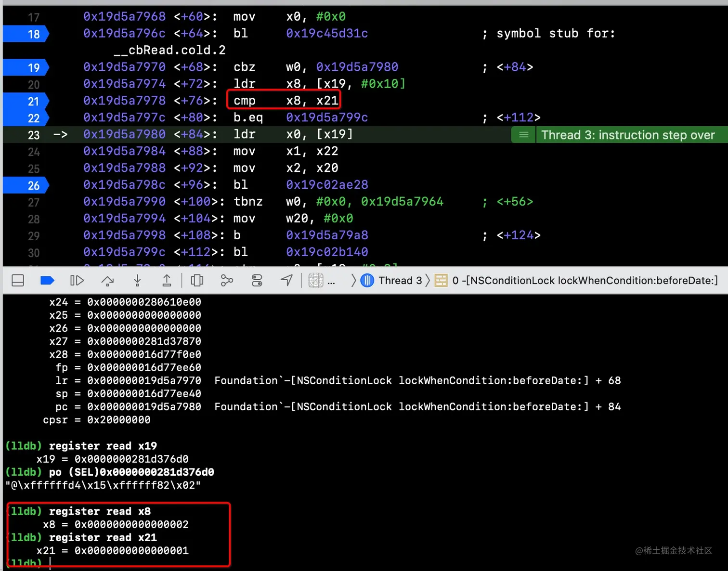This screenshot has height=571, width=728.
Task: Toggle the breakpoint on line 21
Action: point(26,102)
